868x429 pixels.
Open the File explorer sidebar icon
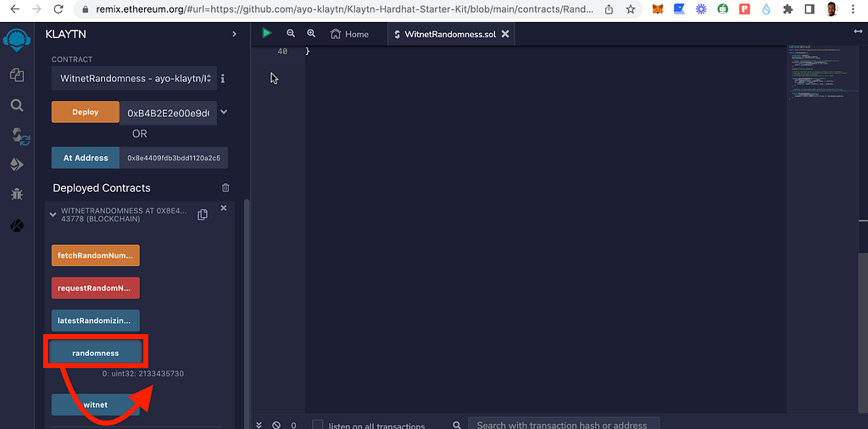pyautogui.click(x=17, y=75)
